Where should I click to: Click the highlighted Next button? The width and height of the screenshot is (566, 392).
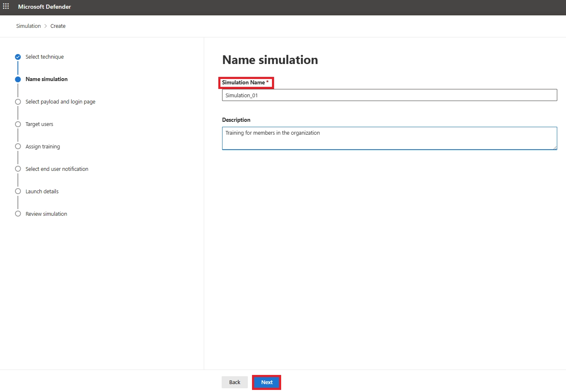pyautogui.click(x=266, y=382)
